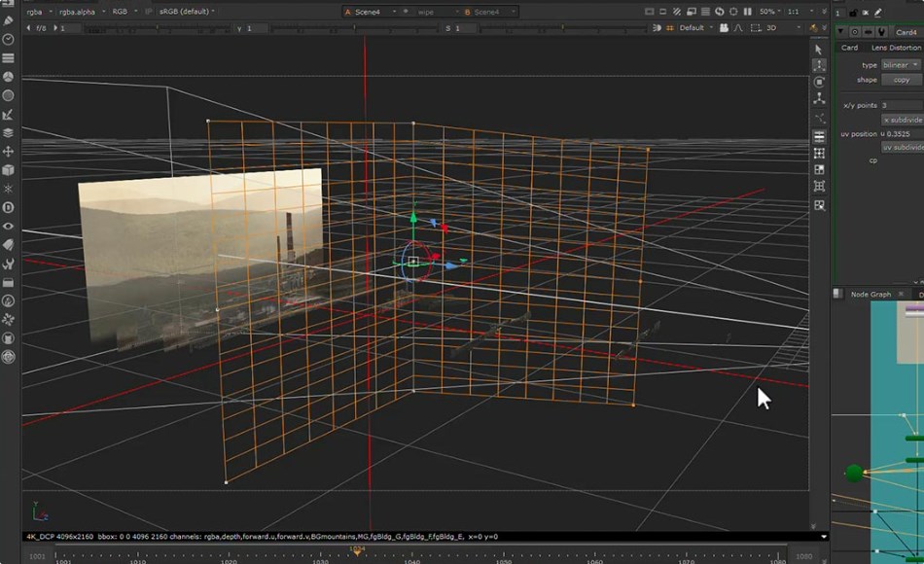924x564 pixels.
Task: Select the Node Graph panel tab
Action: pyautogui.click(x=871, y=294)
